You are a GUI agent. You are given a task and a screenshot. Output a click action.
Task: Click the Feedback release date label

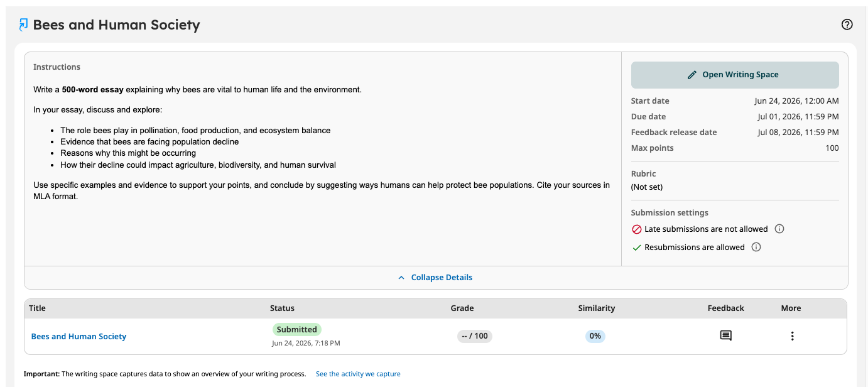[674, 133]
